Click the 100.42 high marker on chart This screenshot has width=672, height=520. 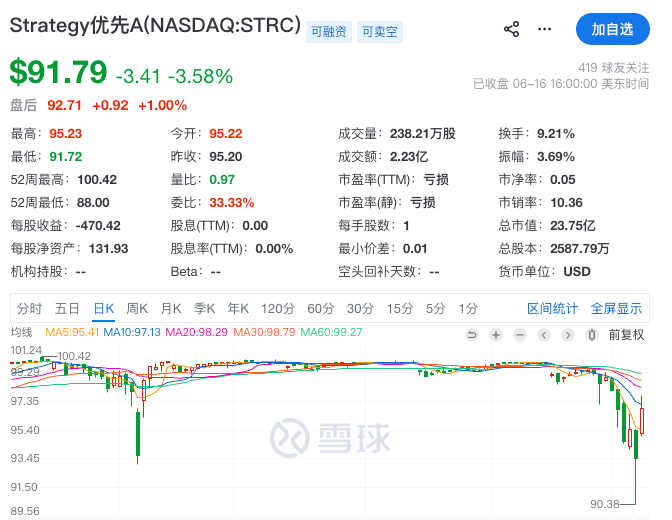[x=74, y=356]
